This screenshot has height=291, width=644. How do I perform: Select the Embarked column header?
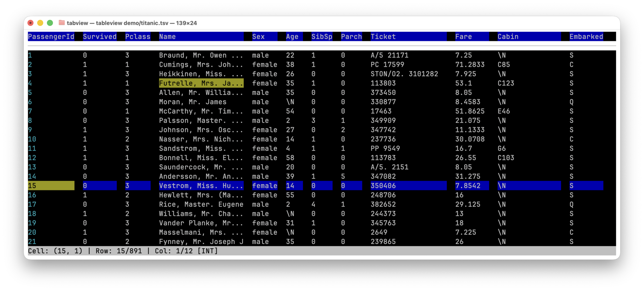pos(586,36)
